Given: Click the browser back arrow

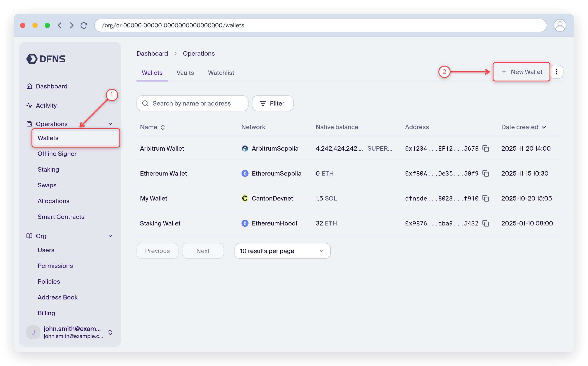Looking at the screenshot, I should tap(59, 25).
